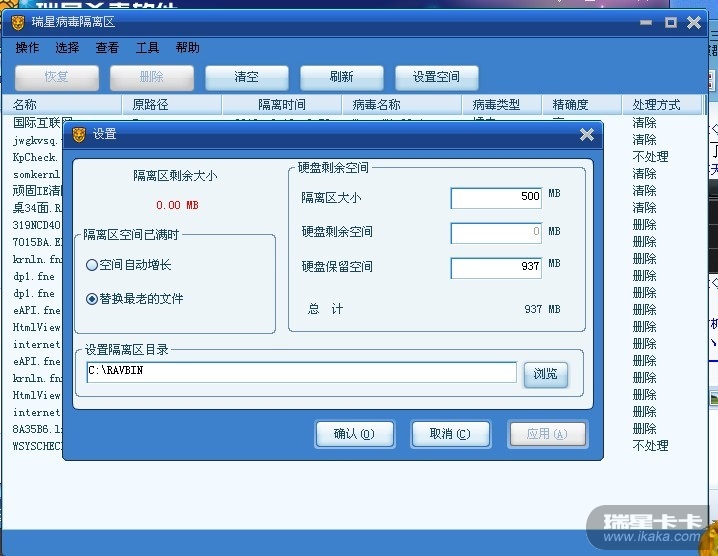This screenshot has height=556, width=718.
Task: Sort by 原路径 column header
Action: click(x=172, y=105)
